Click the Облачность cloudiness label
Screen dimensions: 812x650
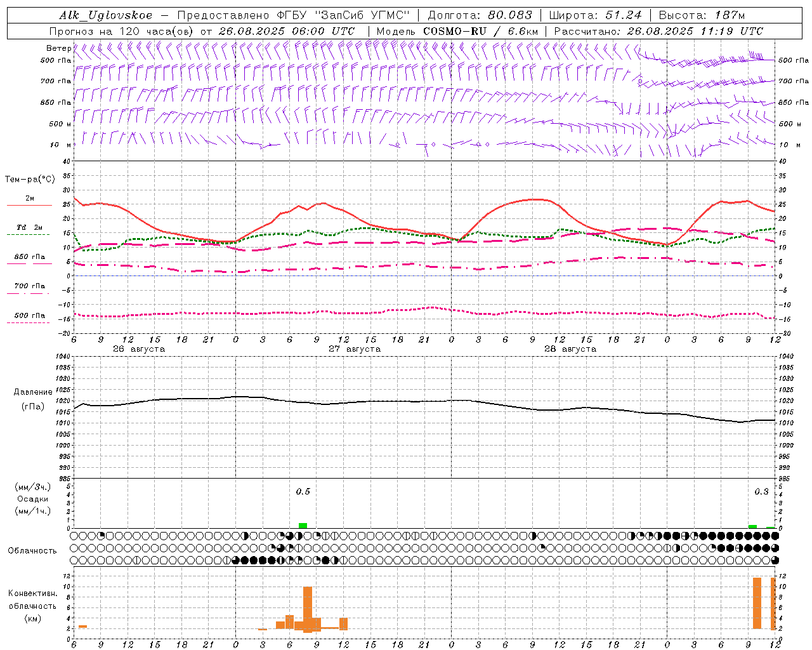[32, 550]
